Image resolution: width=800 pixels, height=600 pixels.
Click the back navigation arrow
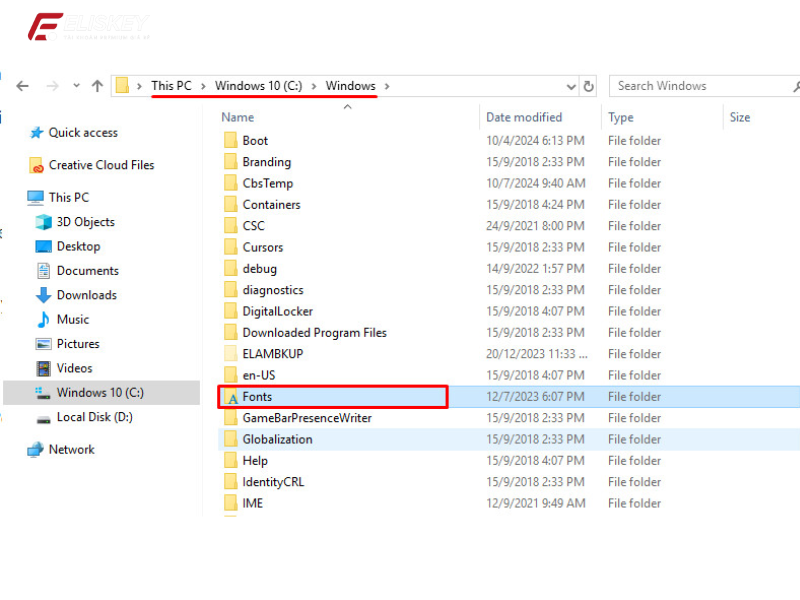22,86
